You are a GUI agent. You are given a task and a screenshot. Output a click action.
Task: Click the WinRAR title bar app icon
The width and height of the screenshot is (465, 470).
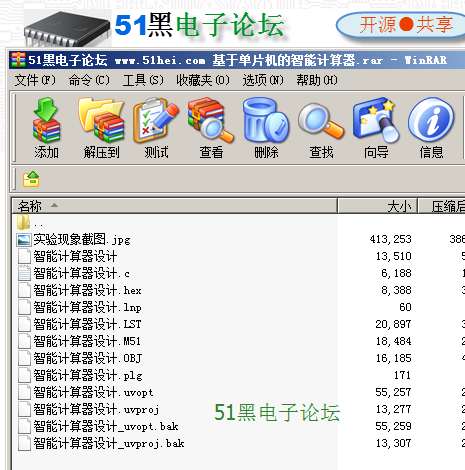pos(18,60)
